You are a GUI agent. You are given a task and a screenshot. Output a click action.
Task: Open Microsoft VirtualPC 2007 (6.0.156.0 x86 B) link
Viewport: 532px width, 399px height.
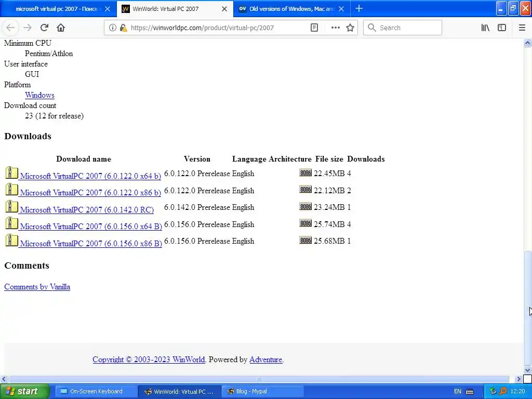tap(91, 243)
